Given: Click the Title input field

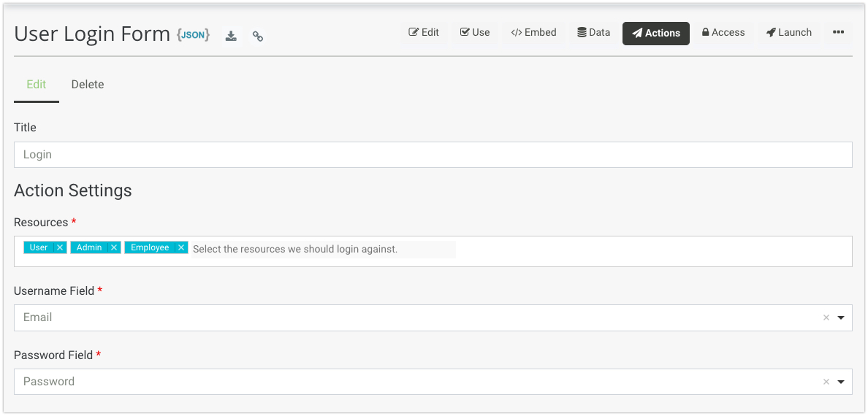Looking at the screenshot, I should click(x=433, y=155).
